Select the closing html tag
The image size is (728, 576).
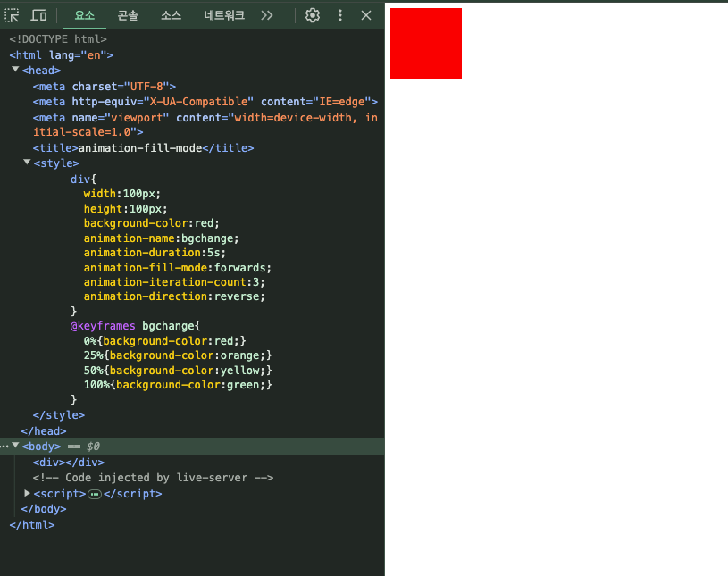click(32, 525)
